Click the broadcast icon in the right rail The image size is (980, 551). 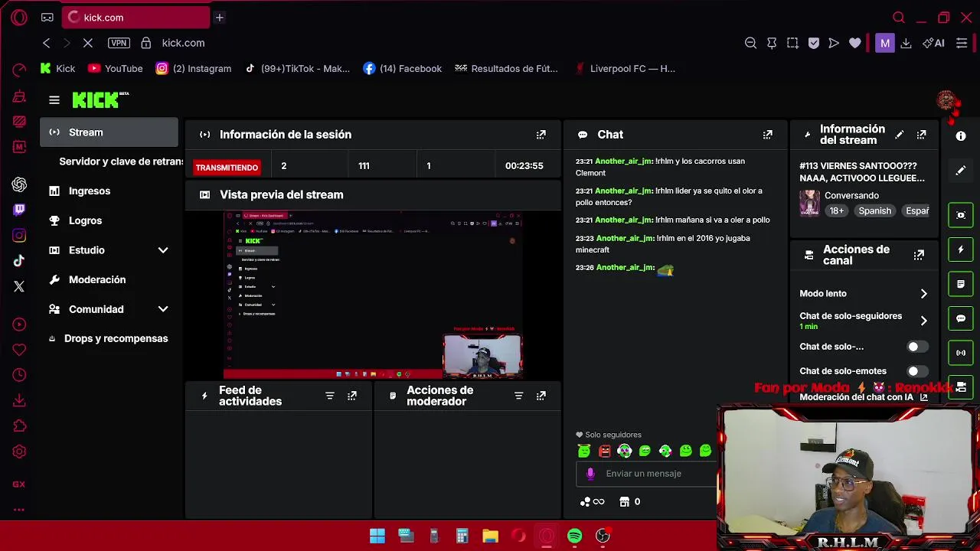tap(961, 353)
